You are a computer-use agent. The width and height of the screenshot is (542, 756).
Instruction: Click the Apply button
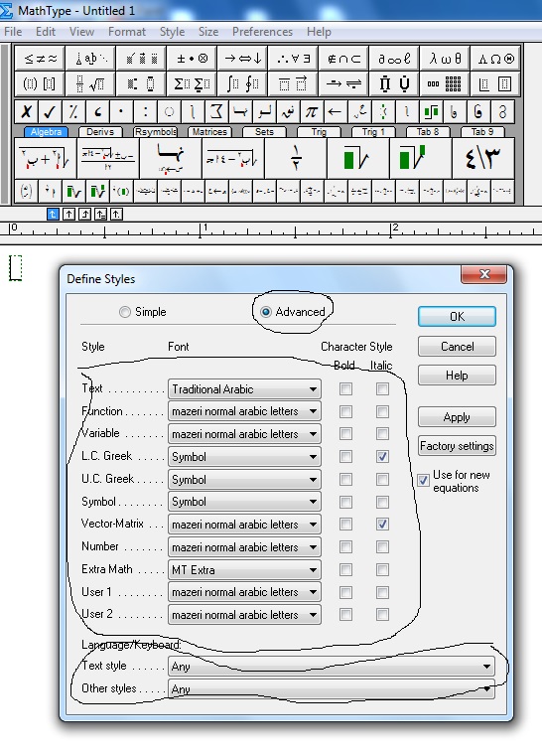coord(457,417)
